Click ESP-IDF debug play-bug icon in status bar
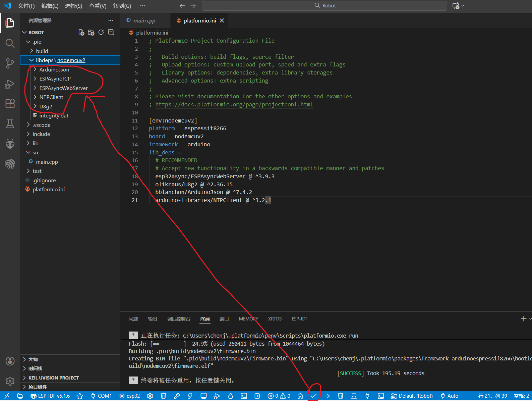The image size is (532, 401). 217,396
